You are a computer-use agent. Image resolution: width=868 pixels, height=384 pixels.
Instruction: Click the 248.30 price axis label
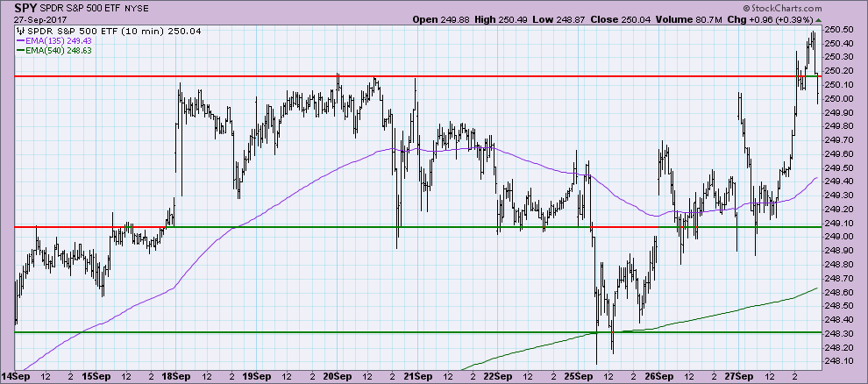click(x=838, y=334)
